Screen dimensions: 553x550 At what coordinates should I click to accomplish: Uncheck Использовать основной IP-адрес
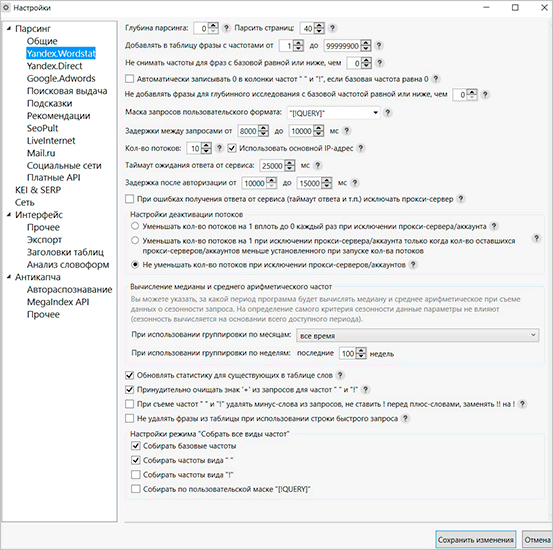pos(231,148)
